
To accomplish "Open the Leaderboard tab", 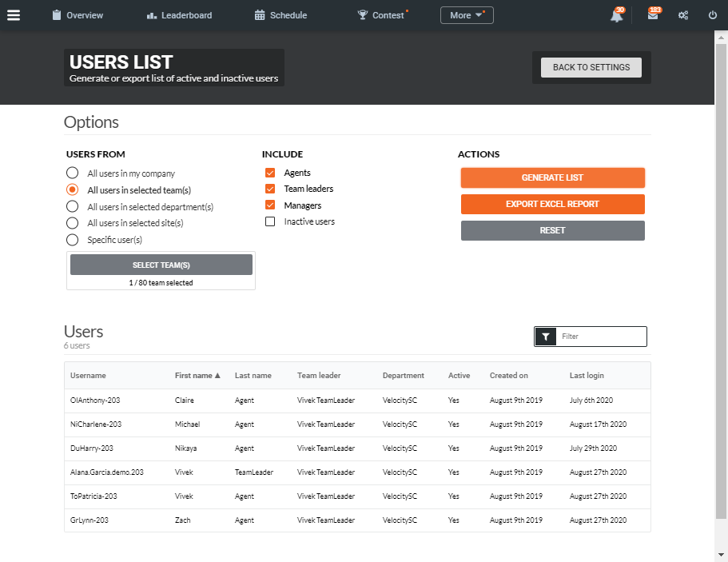I will [x=179, y=15].
